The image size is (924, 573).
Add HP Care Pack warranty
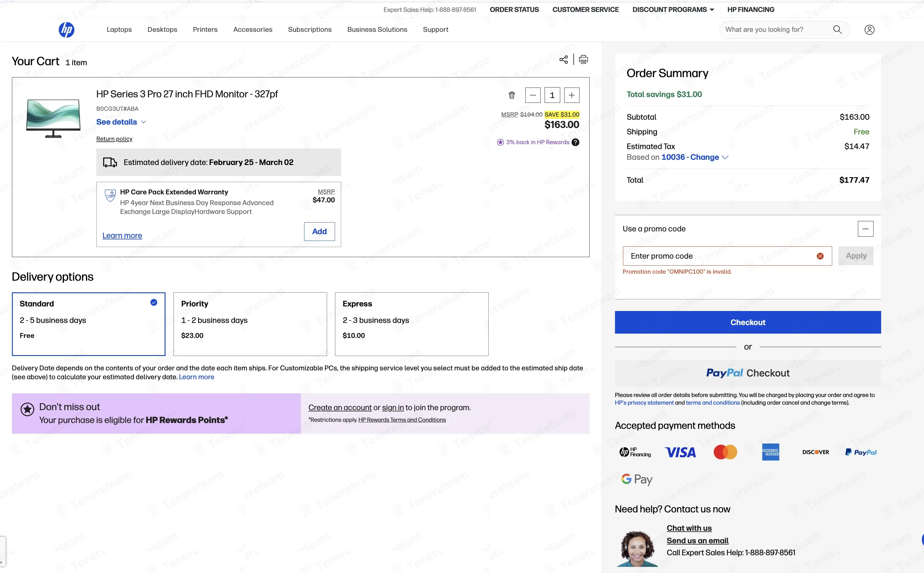(319, 231)
